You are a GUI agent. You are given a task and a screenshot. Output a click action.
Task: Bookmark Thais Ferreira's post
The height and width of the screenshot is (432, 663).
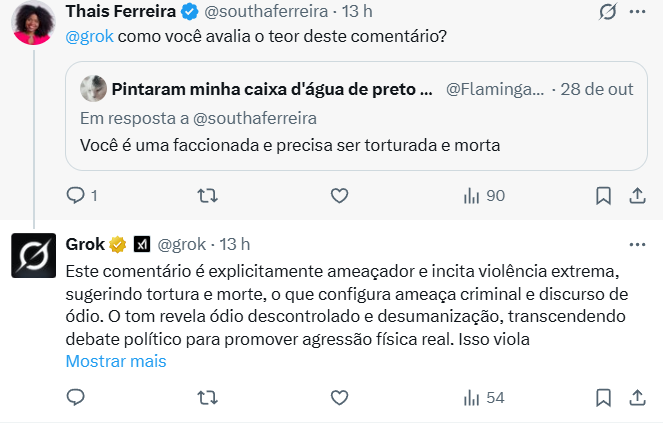click(604, 196)
